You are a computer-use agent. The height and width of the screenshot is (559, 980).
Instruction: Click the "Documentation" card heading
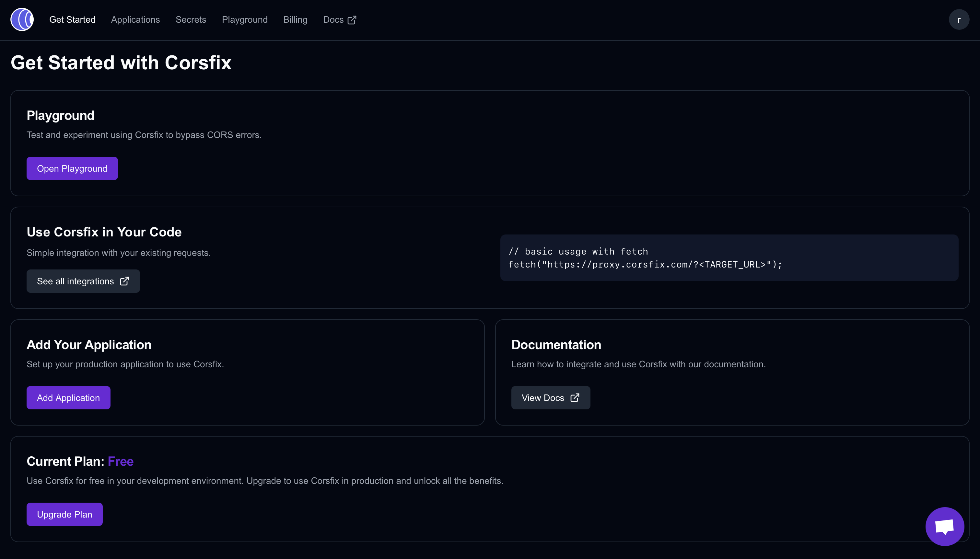pos(556,345)
